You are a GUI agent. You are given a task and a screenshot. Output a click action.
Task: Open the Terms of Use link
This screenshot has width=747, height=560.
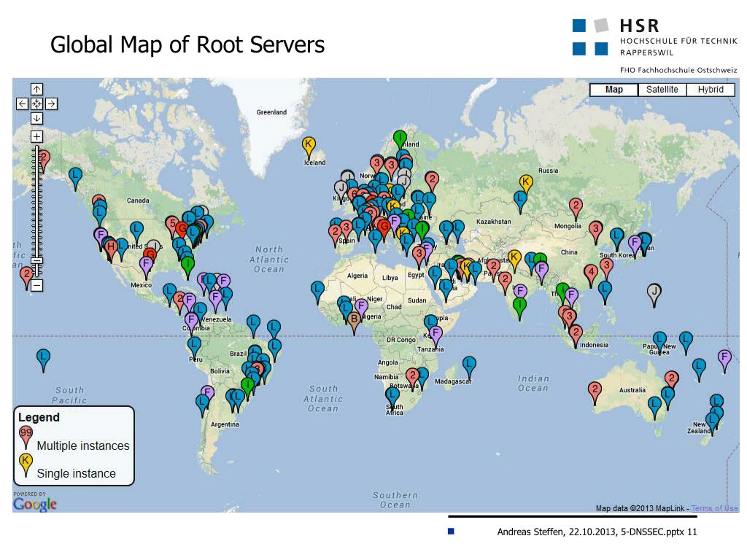pyautogui.click(x=715, y=508)
